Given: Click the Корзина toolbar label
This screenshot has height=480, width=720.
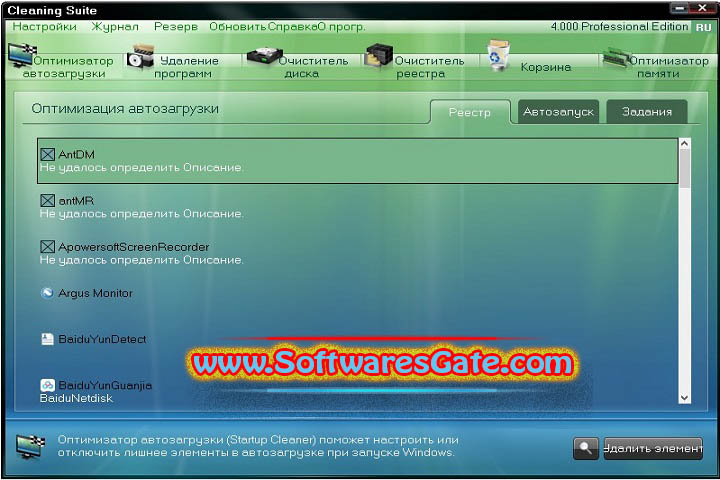Looking at the screenshot, I should (546, 67).
